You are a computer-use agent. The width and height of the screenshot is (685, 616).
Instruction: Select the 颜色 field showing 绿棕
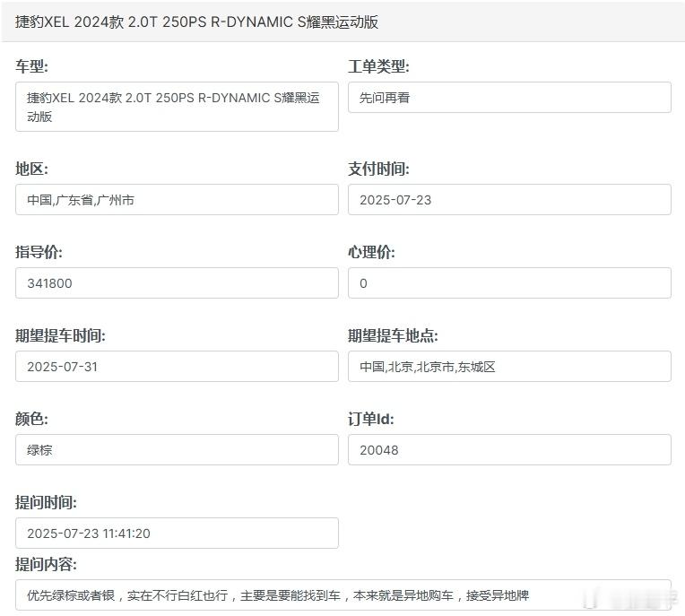tap(177, 450)
